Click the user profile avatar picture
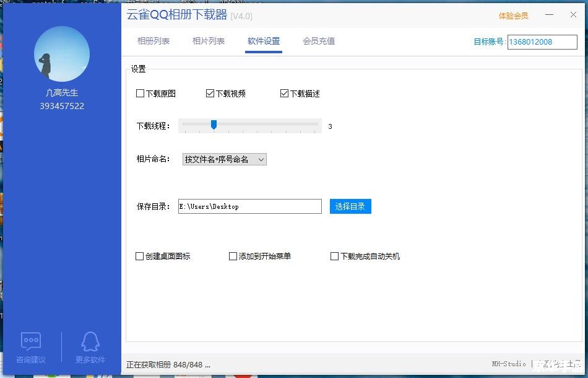 click(x=62, y=54)
